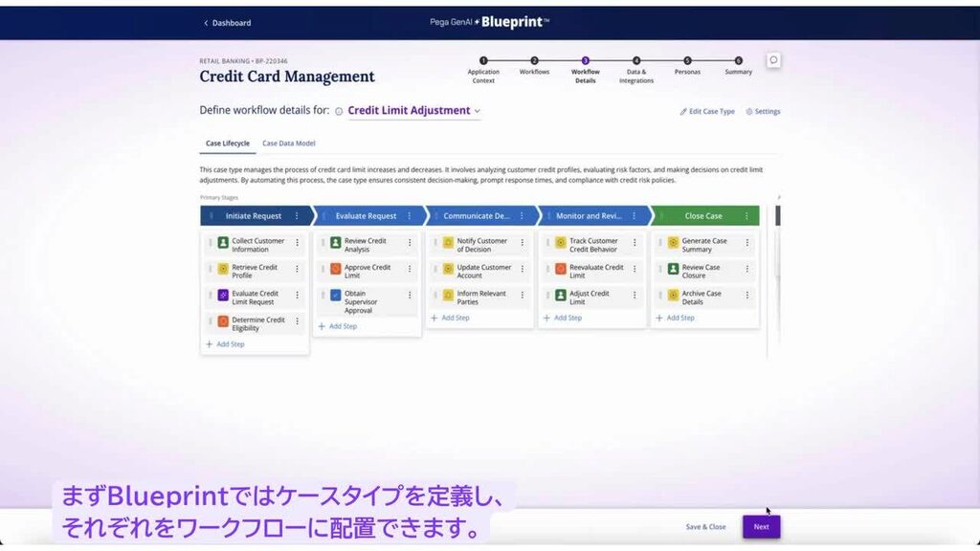Viewport: 980px width, 551px height.
Task: Click the pencil icon next to Edit Case Type
Action: [681, 112]
